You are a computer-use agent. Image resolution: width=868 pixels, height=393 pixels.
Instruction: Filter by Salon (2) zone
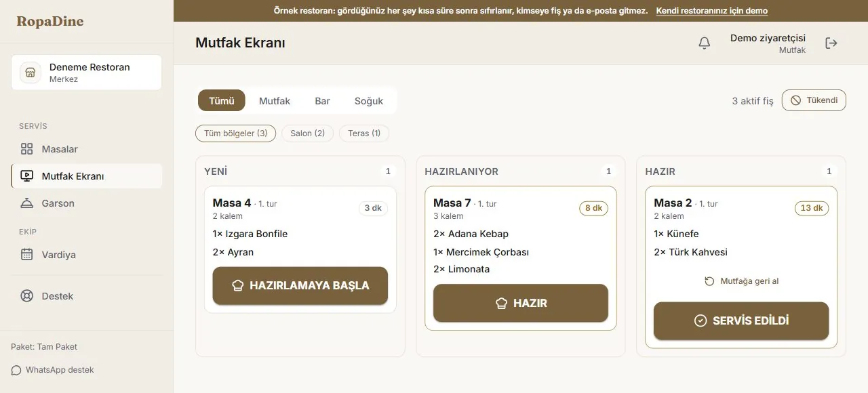307,133
